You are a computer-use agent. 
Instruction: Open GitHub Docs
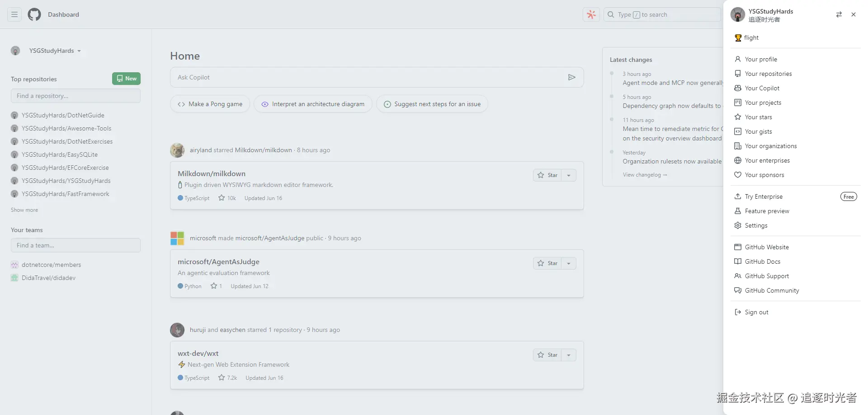pos(796,261)
